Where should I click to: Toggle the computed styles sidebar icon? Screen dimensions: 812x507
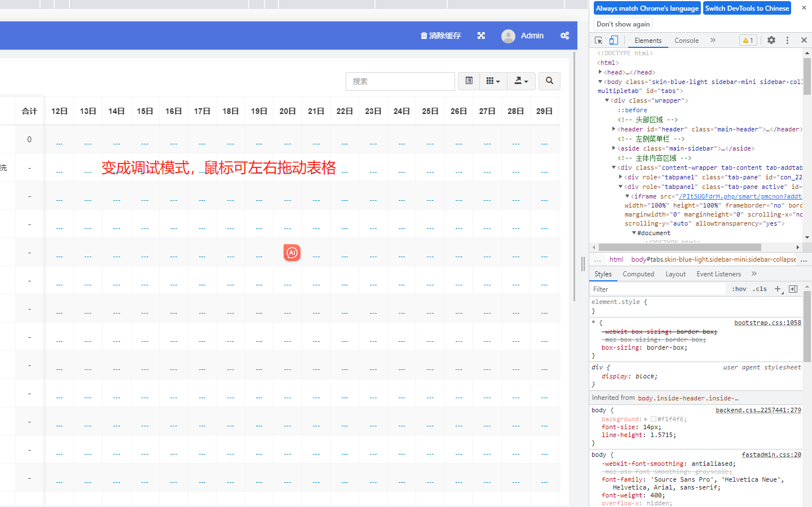793,289
